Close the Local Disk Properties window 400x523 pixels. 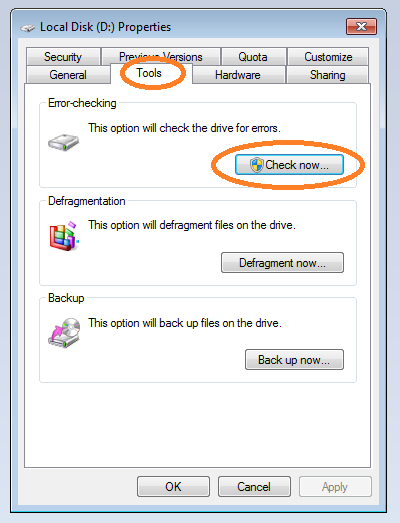click(x=362, y=27)
